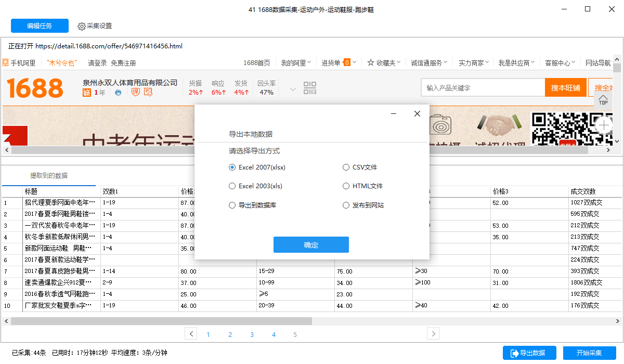Open the QR code icon beside 回头率
The image size is (624, 364).
coord(310,88)
